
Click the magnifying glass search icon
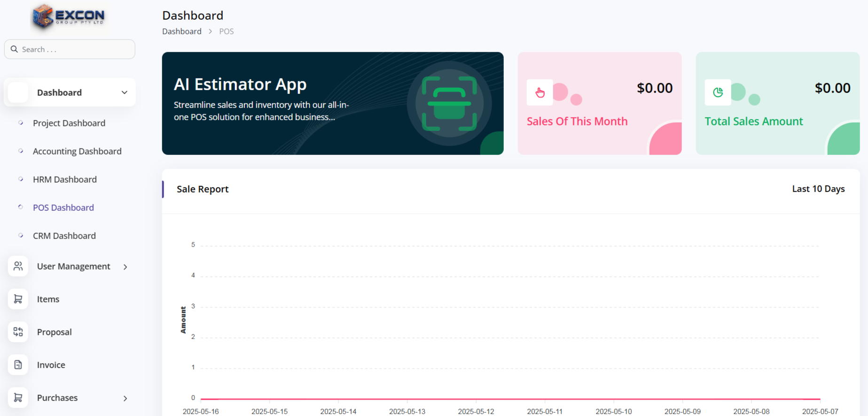pos(15,49)
